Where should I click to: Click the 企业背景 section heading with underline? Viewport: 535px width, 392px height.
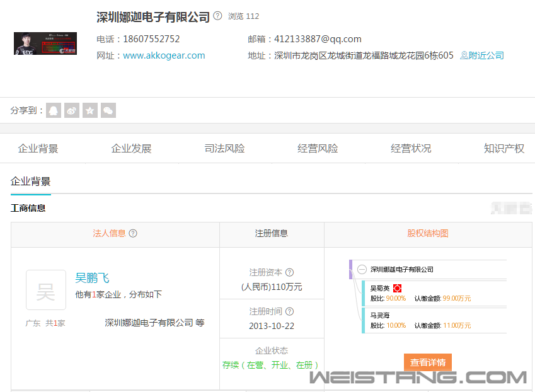click(31, 182)
